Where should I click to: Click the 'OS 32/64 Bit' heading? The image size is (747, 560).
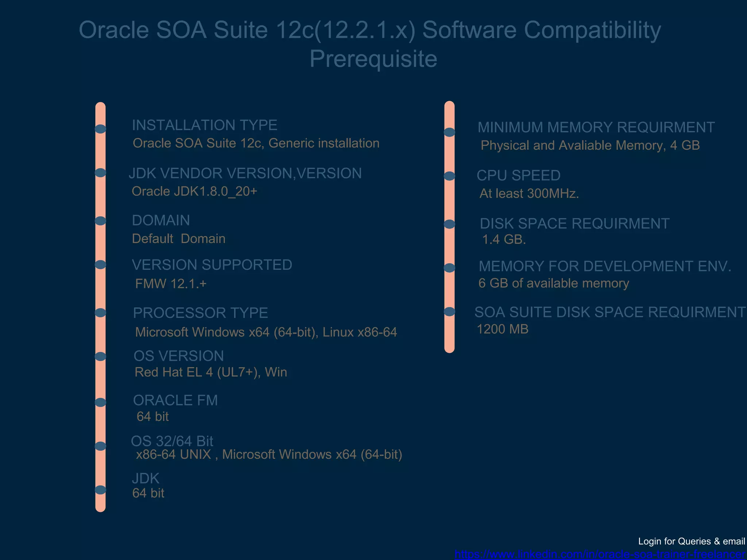172,441
